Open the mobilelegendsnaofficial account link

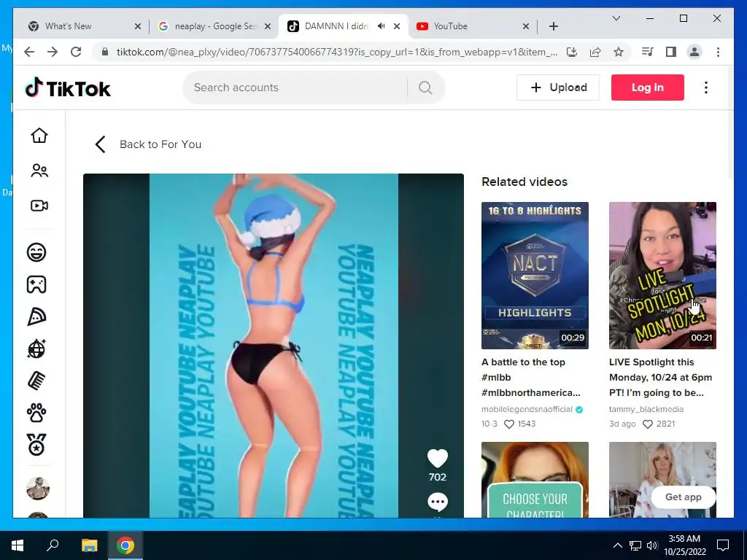527,410
